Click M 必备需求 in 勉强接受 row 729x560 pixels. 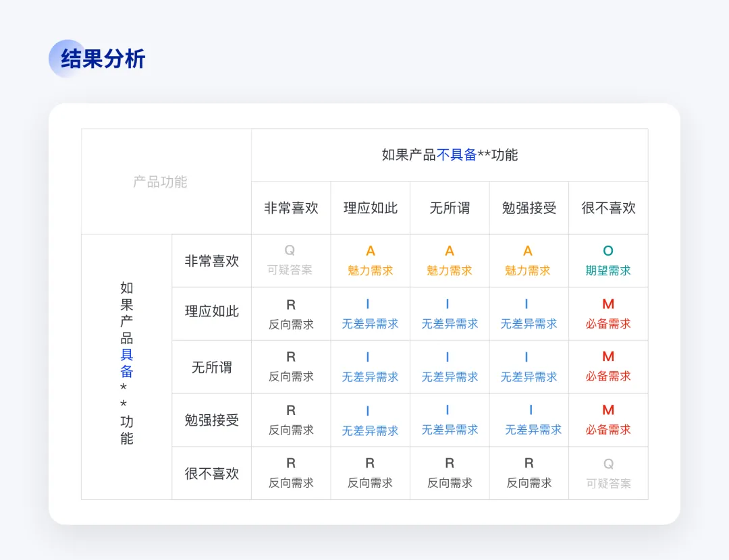609,420
